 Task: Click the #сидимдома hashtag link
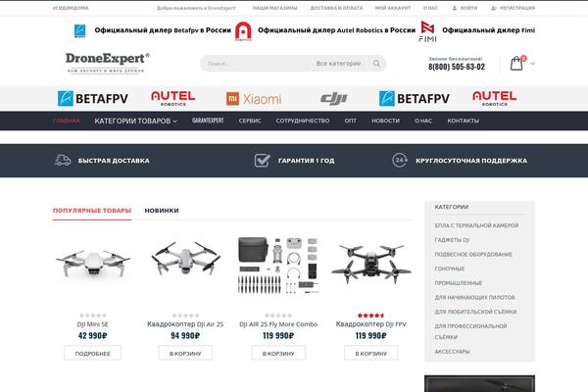pos(71,8)
